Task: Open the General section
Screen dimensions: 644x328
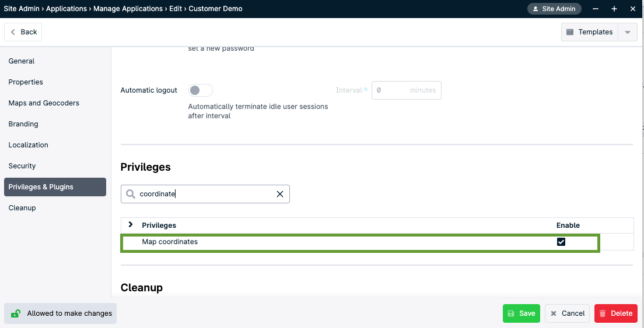Action: pyautogui.click(x=22, y=61)
